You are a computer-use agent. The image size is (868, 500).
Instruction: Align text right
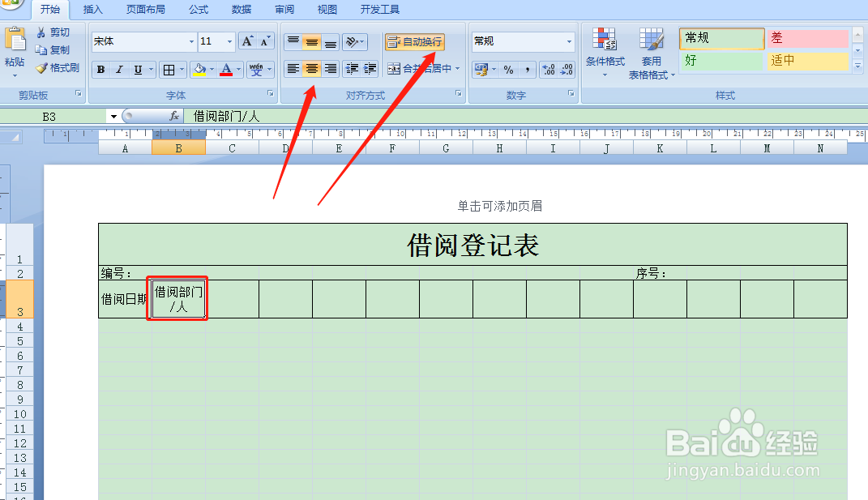[330, 69]
